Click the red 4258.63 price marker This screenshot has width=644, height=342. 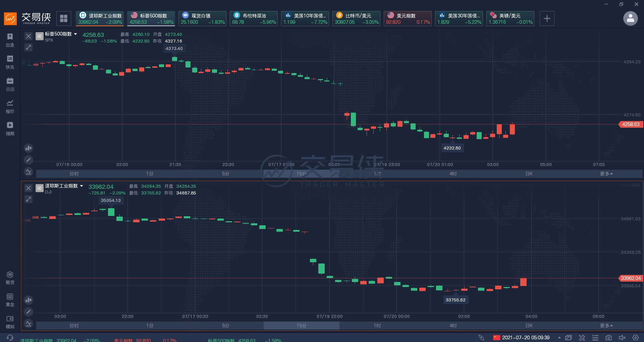point(630,124)
